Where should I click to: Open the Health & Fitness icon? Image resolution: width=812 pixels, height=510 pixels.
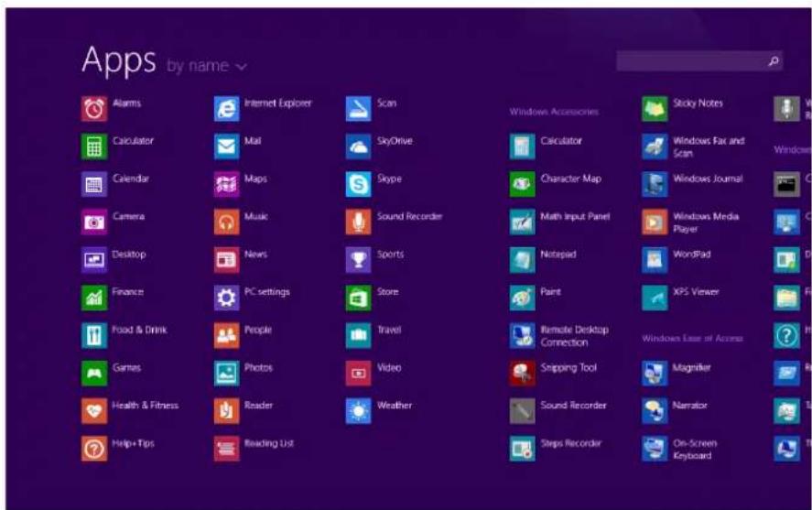pyautogui.click(x=94, y=411)
